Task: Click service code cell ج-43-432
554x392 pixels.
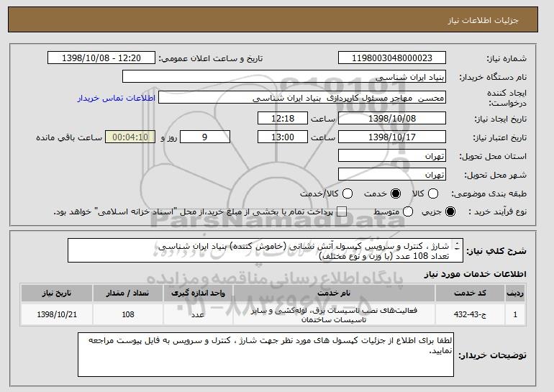Action: tap(470, 314)
